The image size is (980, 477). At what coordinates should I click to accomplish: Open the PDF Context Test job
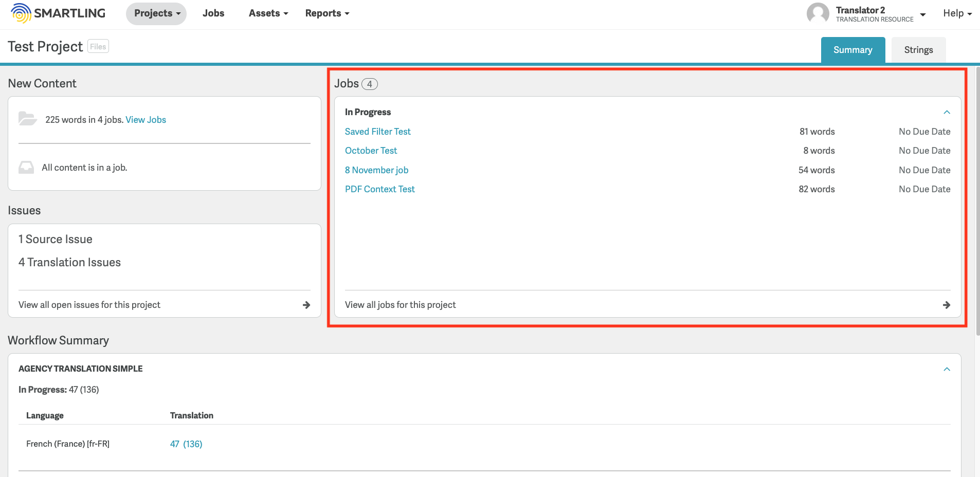click(380, 189)
